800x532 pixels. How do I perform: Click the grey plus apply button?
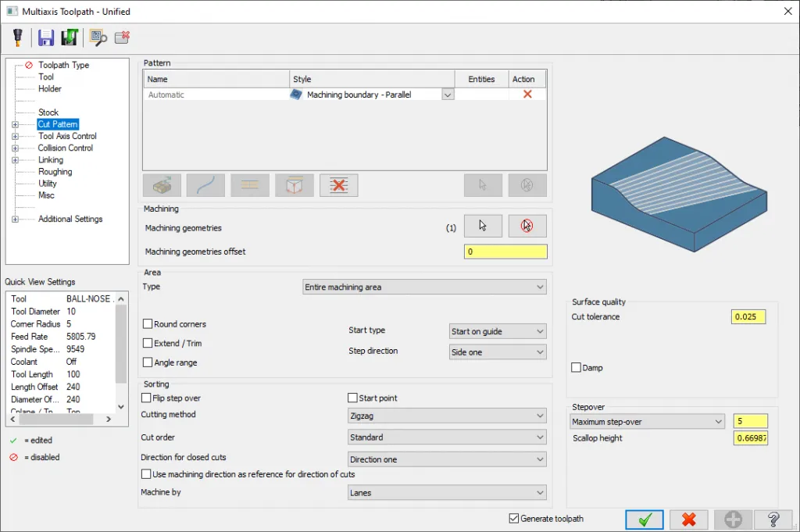coord(733,520)
